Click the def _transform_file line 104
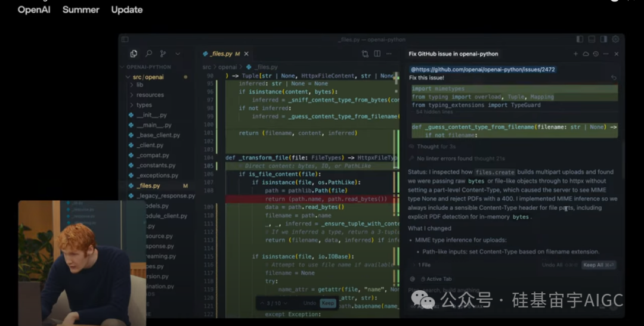Image resolution: width=644 pixels, height=326 pixels. tap(312, 158)
